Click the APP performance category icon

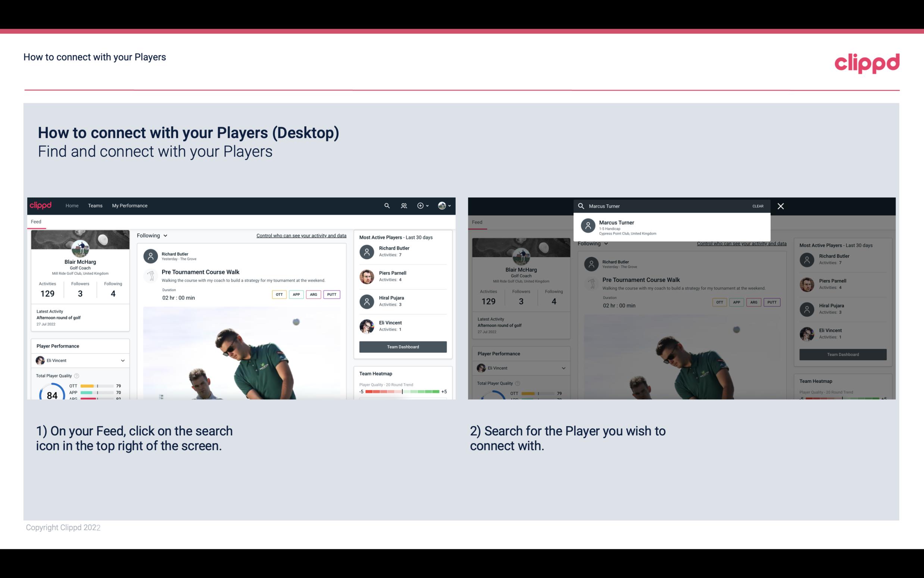(x=295, y=294)
